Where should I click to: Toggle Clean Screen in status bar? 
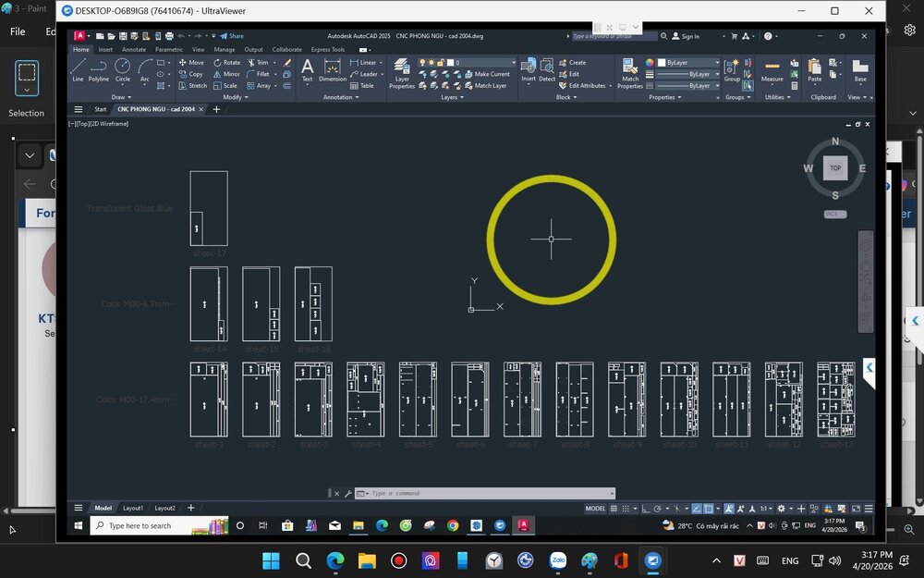(x=856, y=508)
